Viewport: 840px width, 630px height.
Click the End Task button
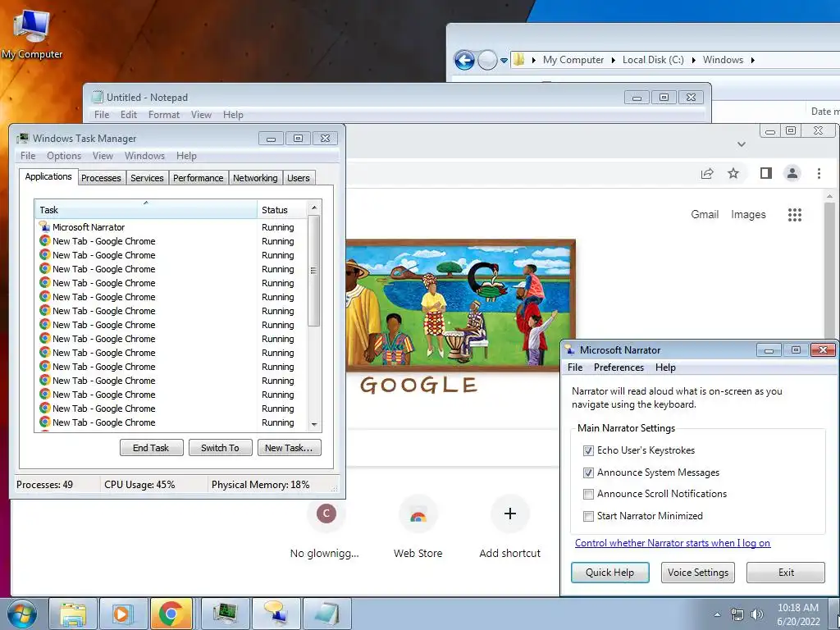[151, 448]
